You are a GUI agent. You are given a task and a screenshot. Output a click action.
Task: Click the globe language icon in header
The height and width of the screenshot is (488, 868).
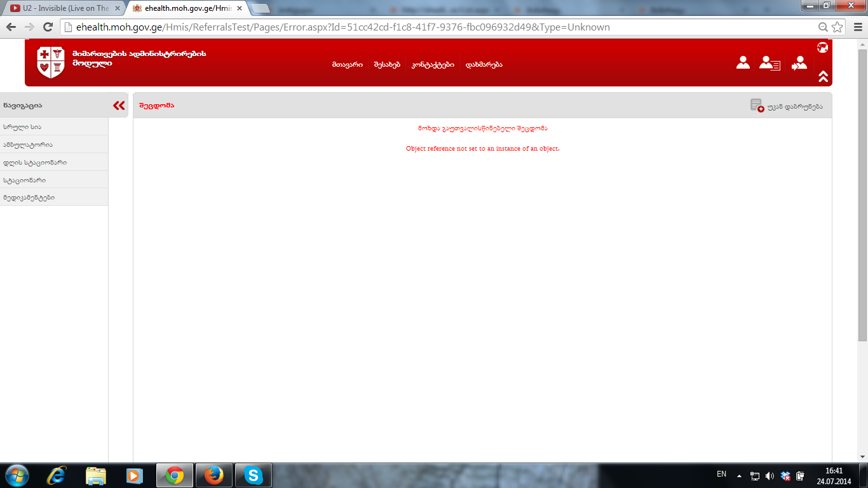(822, 47)
